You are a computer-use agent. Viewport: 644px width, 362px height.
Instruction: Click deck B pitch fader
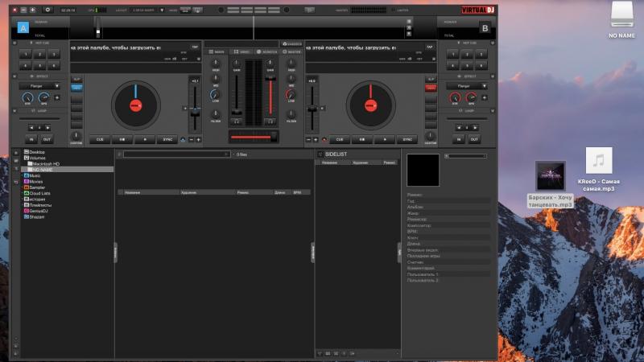coord(312,108)
